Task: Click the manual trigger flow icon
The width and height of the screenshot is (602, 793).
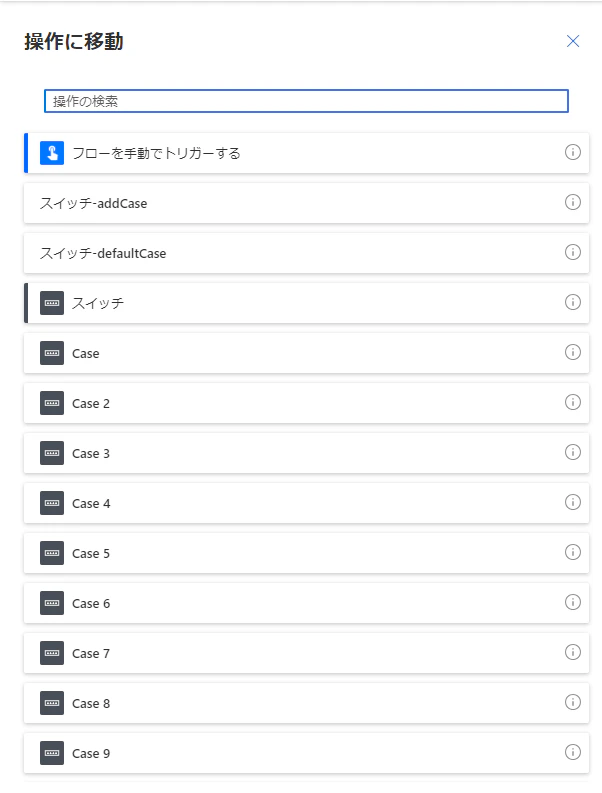Action: pos(52,153)
